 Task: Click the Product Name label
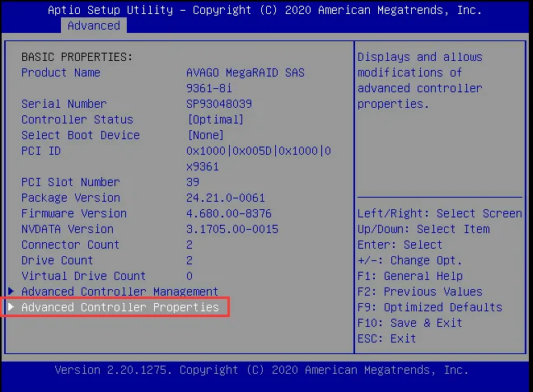pyautogui.click(x=61, y=72)
